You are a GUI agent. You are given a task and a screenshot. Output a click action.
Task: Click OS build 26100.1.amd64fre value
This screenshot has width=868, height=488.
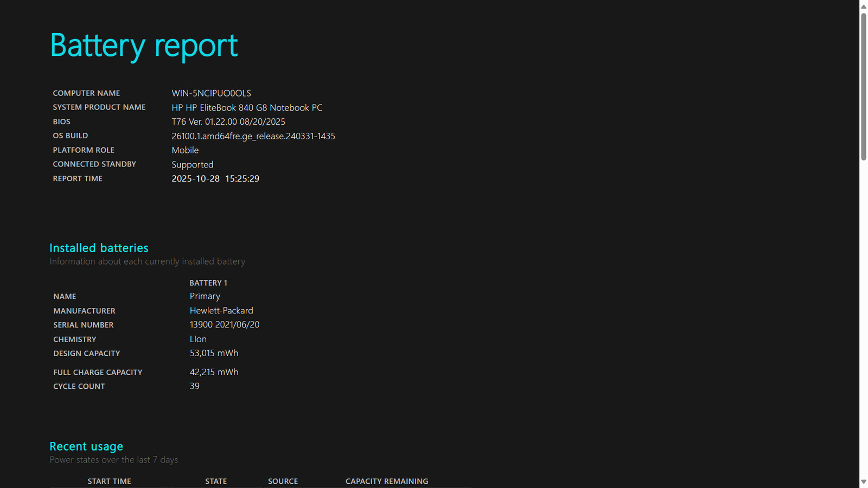[253, 136]
